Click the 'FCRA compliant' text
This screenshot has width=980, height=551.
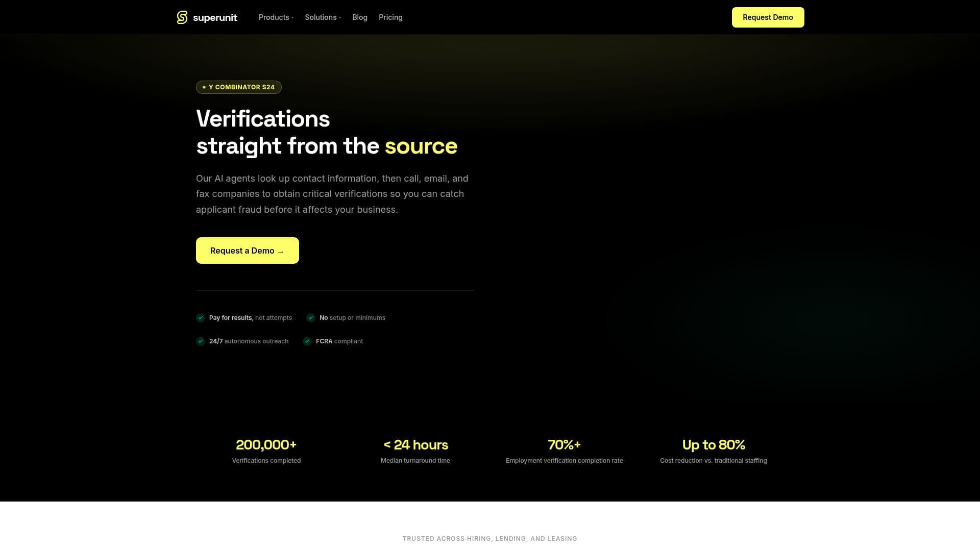coord(339,341)
